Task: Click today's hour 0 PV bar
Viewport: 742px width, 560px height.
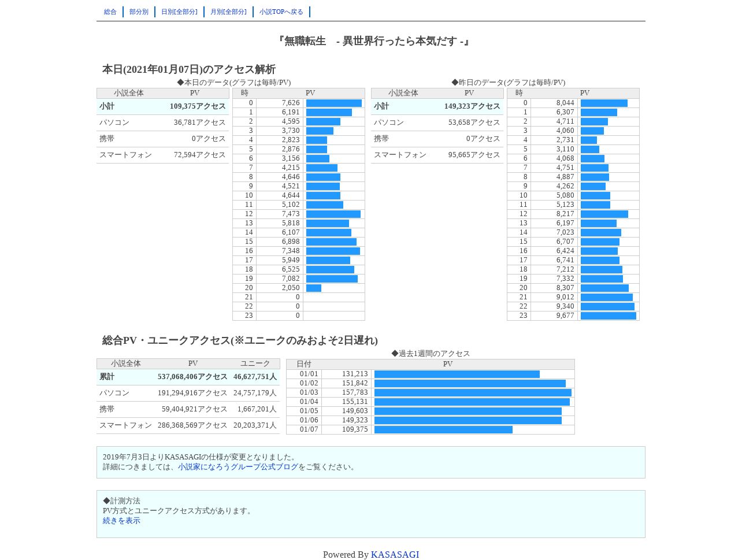Action: (334, 103)
